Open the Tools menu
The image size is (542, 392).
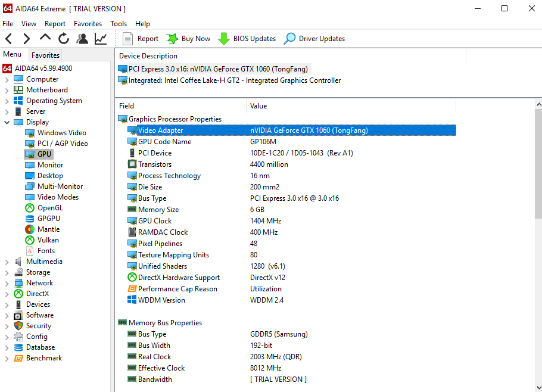click(119, 23)
